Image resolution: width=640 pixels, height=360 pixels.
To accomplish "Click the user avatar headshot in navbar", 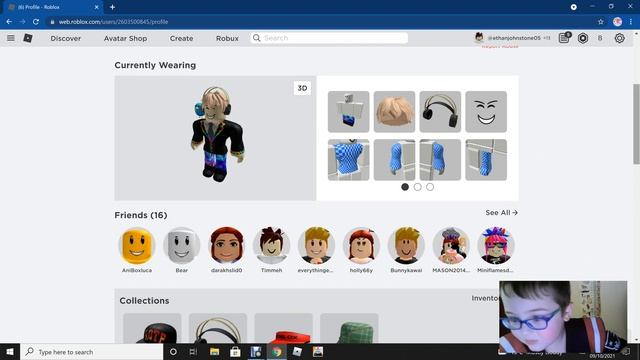I will click(479, 38).
